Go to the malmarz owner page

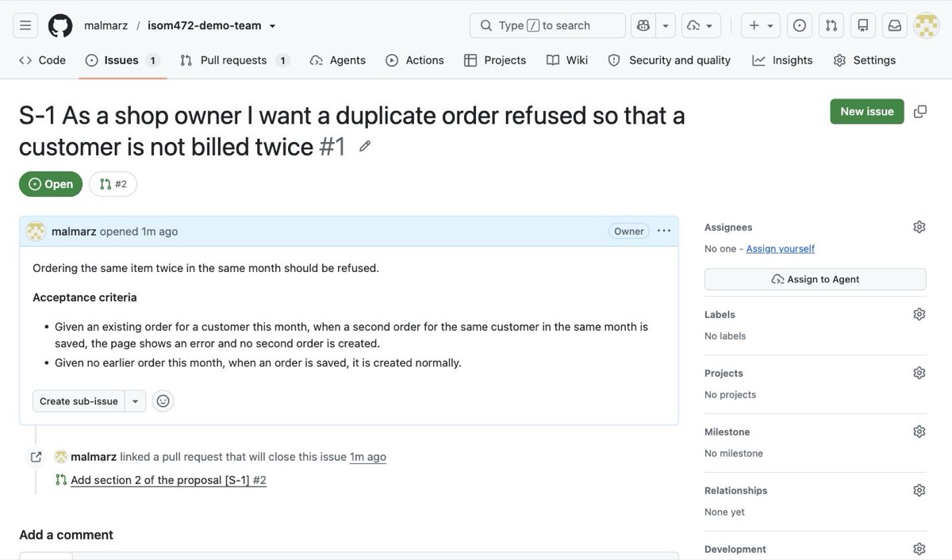106,25
